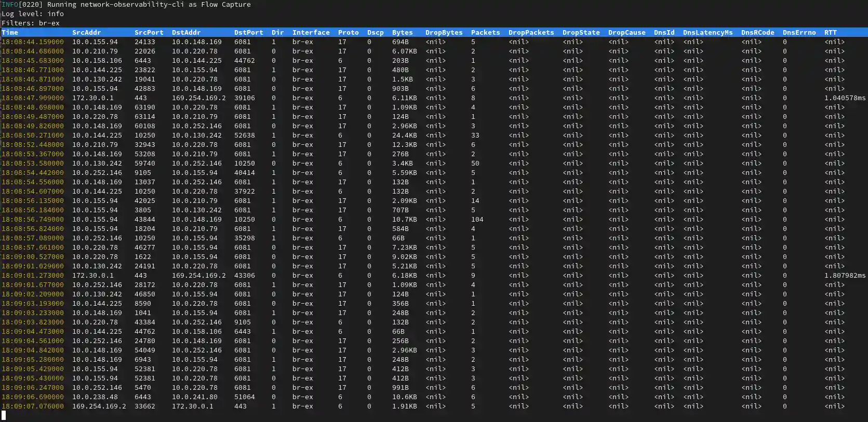Viewport: 868px width, 422px height.
Task: Click the INFO[0220] log message line
Action: point(126,4)
